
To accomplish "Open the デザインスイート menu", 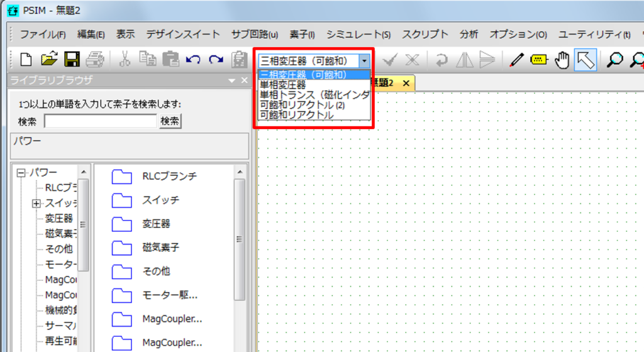I will (x=183, y=35).
